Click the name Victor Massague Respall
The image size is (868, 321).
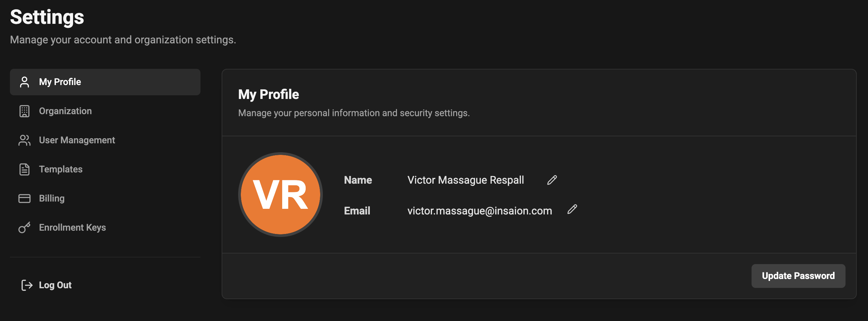(x=465, y=180)
